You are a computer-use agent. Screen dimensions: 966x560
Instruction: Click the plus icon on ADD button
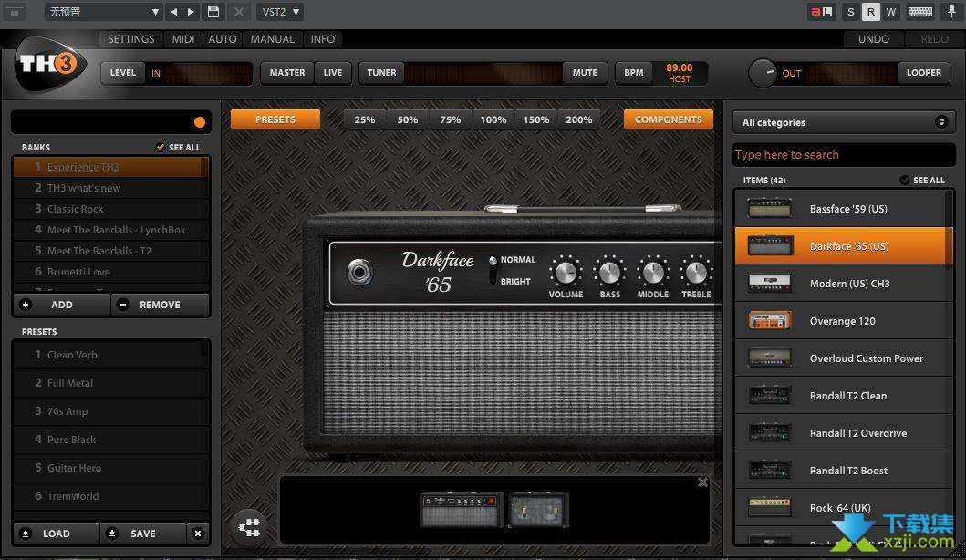tap(26, 305)
